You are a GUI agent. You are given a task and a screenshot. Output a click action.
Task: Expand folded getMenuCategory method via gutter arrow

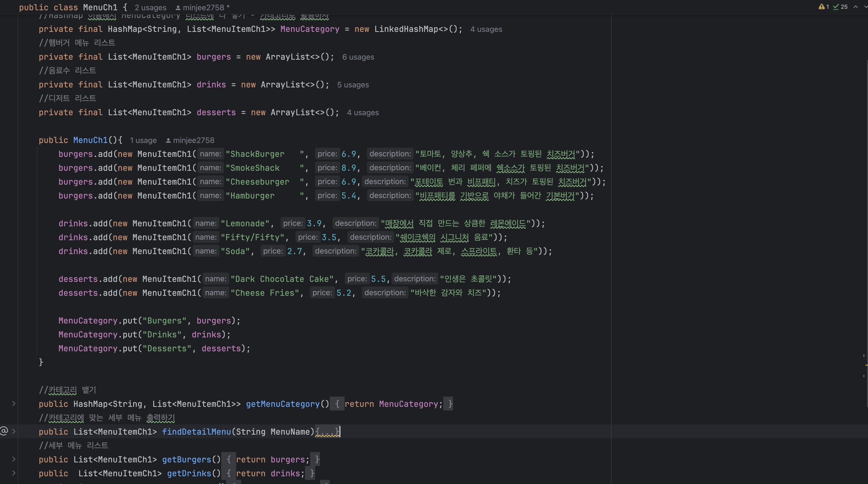[x=14, y=404]
